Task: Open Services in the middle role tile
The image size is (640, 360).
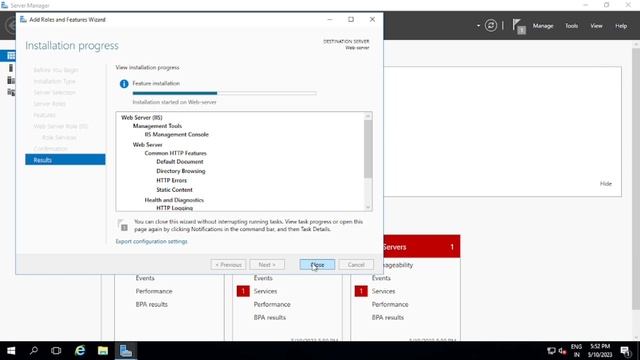Action: click(x=265, y=291)
